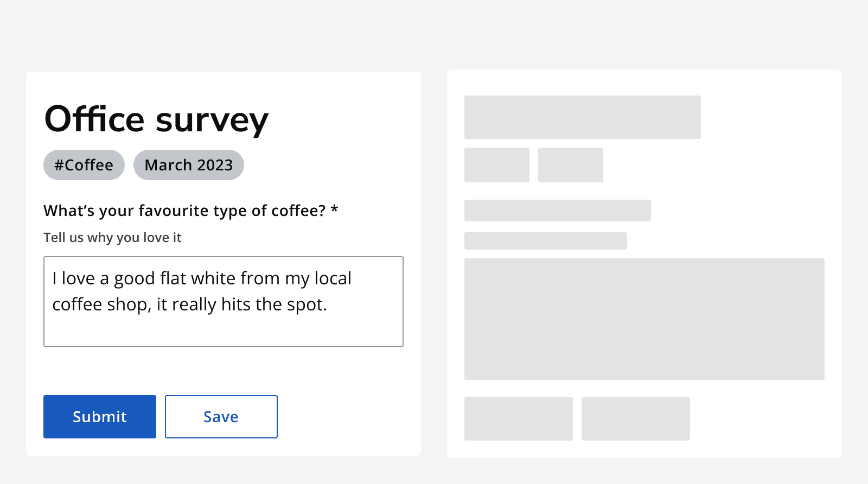The image size is (868, 484).
Task: Select the #Coffee tag chip
Action: pyautogui.click(x=84, y=165)
